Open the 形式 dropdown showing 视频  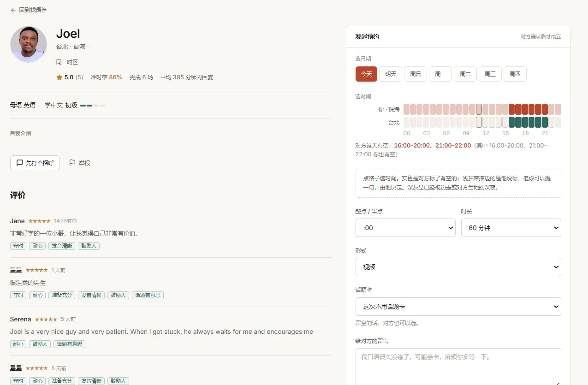pos(458,267)
